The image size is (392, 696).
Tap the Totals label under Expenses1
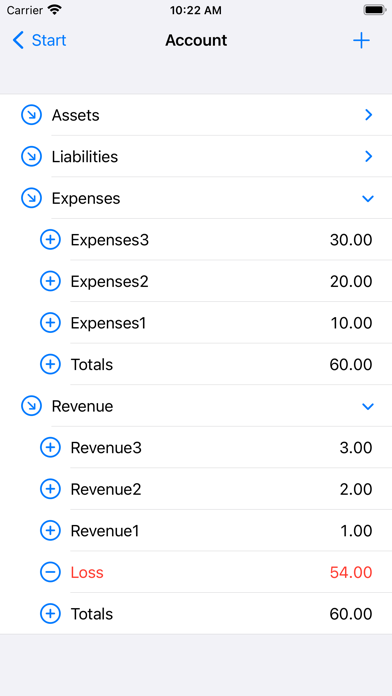tap(92, 364)
